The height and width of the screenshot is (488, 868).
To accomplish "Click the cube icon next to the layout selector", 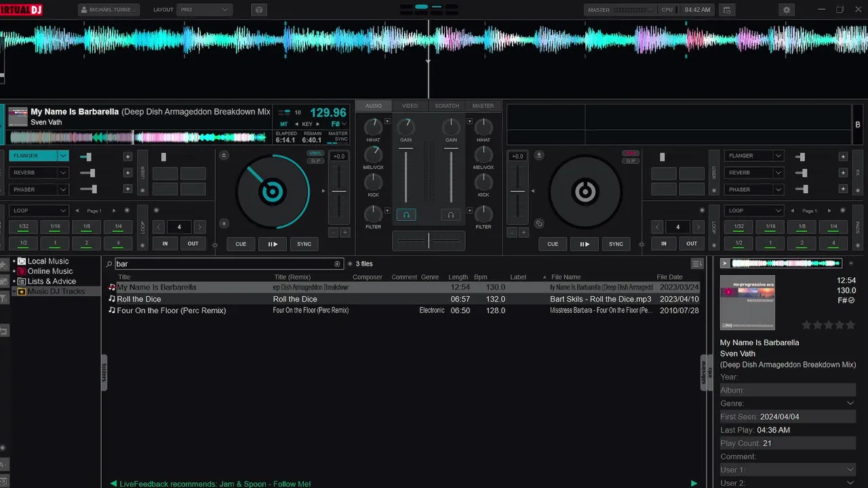I will point(258,10).
